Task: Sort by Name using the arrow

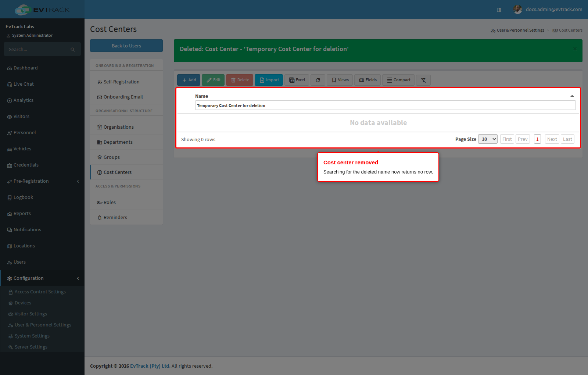Action: pos(572,96)
